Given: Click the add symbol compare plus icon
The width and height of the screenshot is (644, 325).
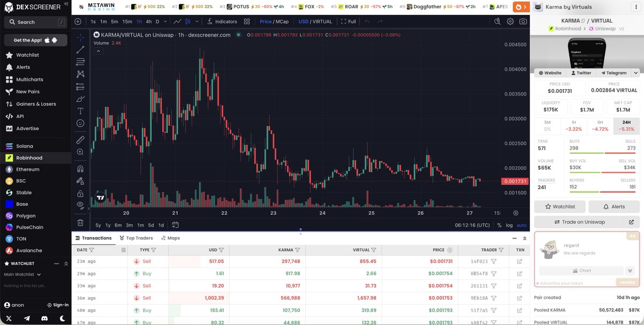Looking at the screenshot, I should (78, 21).
